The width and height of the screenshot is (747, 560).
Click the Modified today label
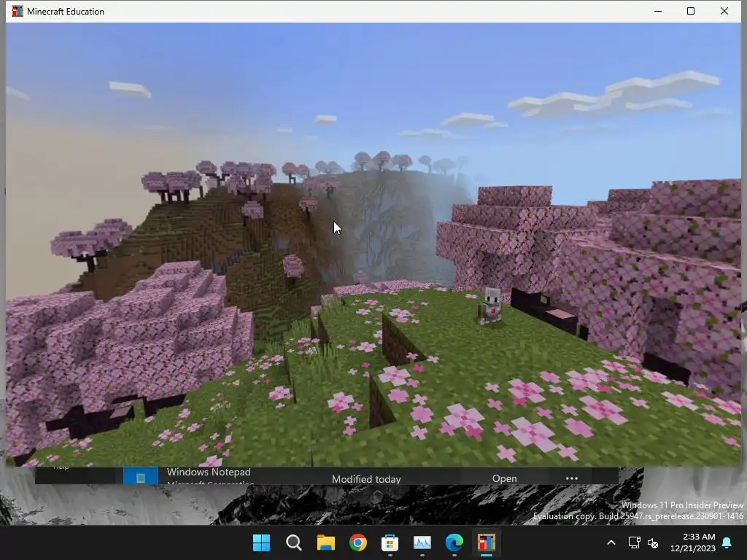click(x=366, y=479)
